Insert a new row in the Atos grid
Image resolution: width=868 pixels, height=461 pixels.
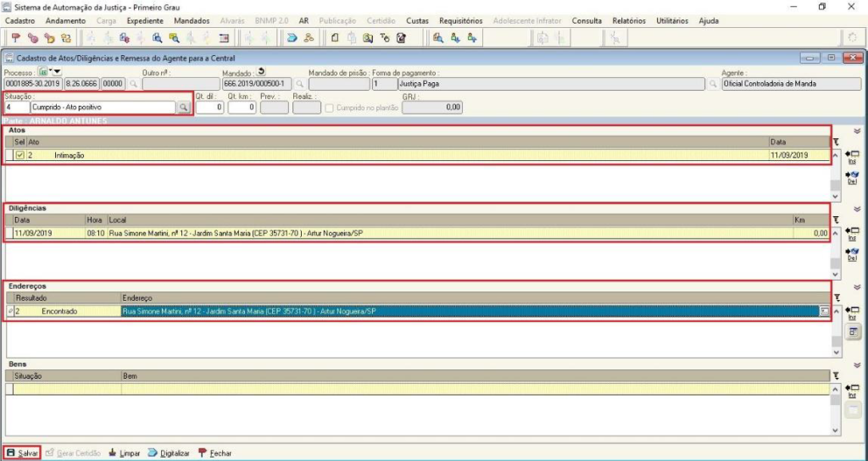(x=853, y=157)
